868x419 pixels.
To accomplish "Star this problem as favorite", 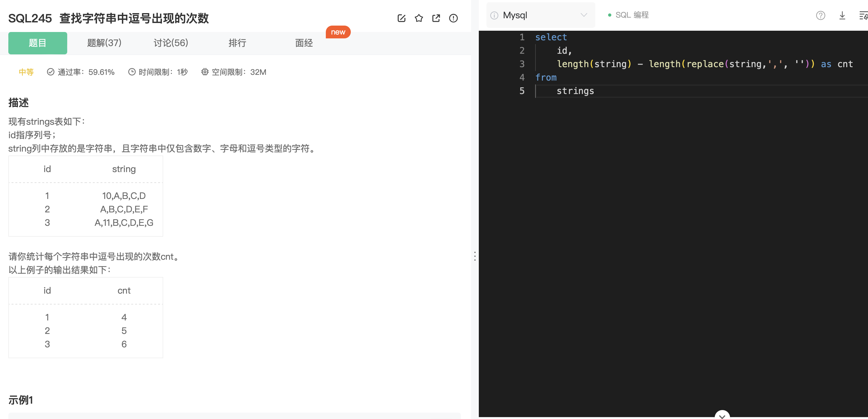I will tap(419, 18).
